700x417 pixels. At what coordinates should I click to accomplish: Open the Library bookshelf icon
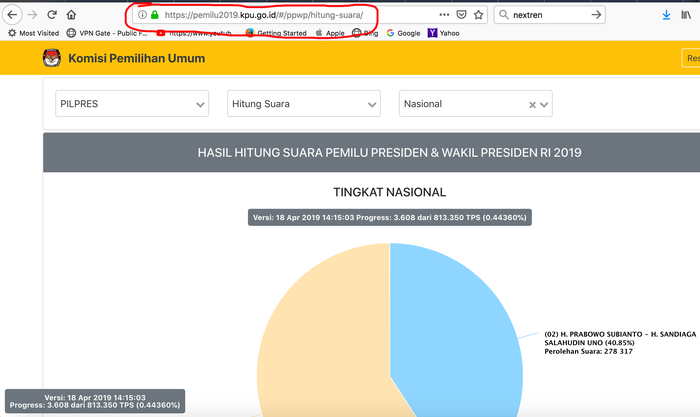click(x=686, y=15)
